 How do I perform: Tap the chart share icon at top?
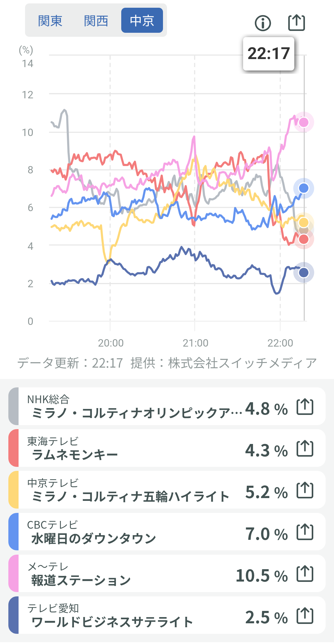tap(297, 23)
